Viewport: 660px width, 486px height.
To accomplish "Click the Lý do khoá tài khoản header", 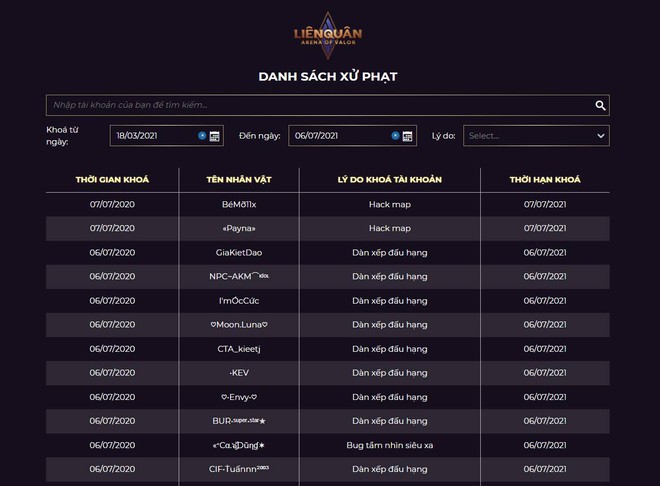I will 390,180.
